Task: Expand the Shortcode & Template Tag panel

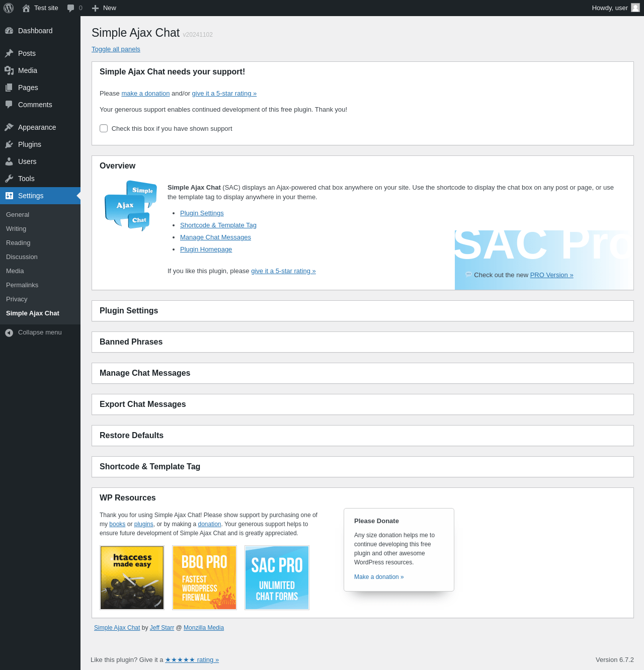Action: tap(362, 467)
